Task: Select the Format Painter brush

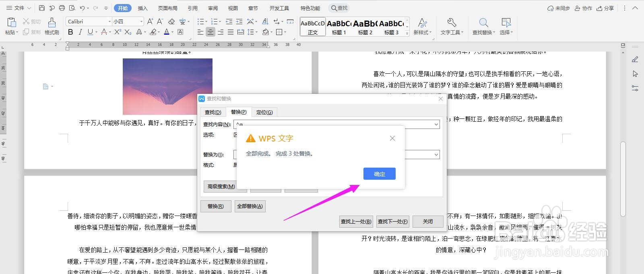Action: pos(52,23)
